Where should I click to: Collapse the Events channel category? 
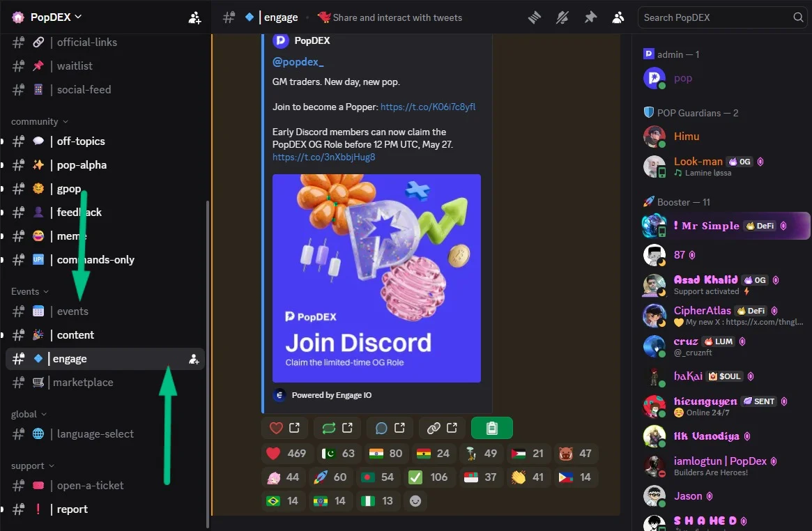30,292
